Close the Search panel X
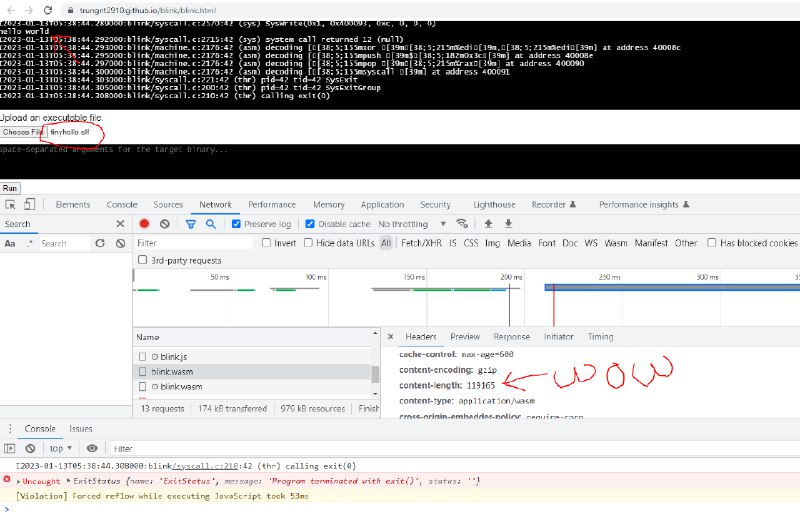The height and width of the screenshot is (521, 800). (x=120, y=224)
